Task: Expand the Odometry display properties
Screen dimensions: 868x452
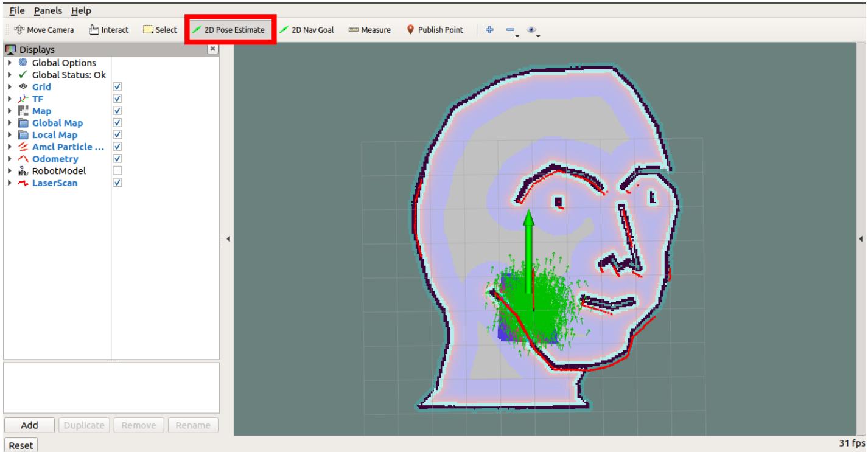Action: point(9,158)
